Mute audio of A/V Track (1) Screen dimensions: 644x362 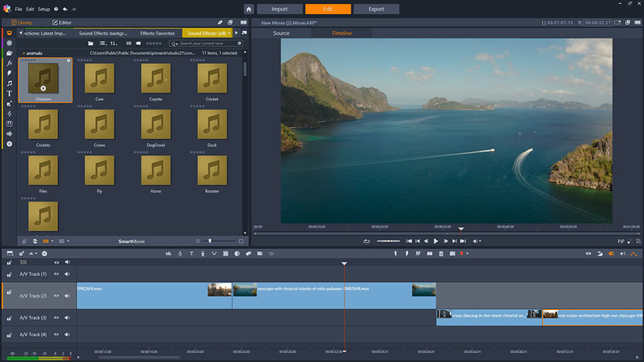67,274
